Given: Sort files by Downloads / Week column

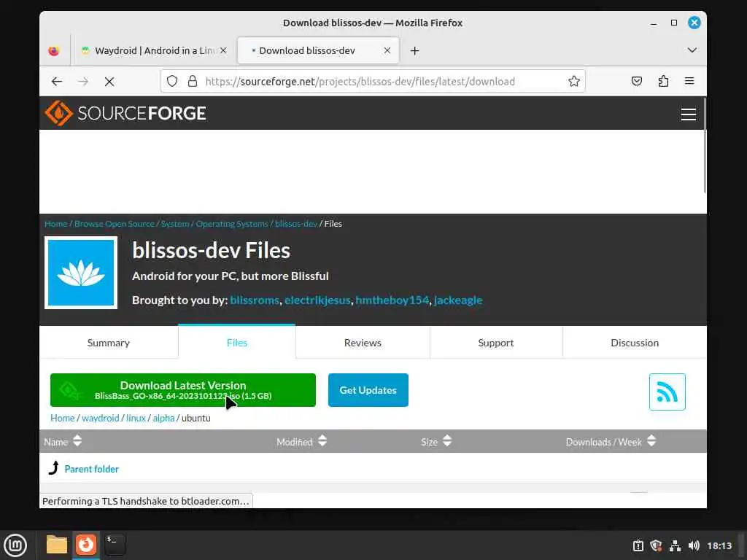Looking at the screenshot, I should click(x=611, y=441).
